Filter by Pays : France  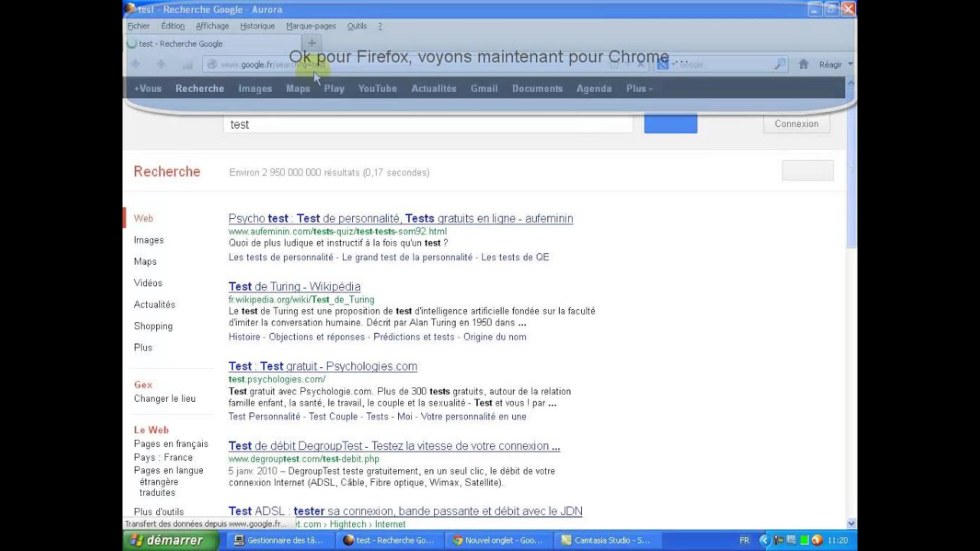[x=163, y=458]
